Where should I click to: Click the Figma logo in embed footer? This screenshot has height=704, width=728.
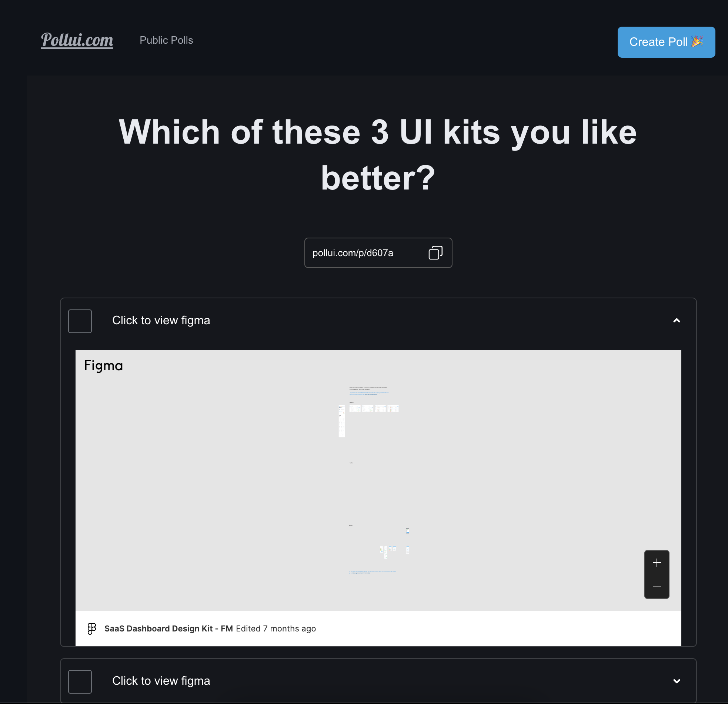coord(92,628)
